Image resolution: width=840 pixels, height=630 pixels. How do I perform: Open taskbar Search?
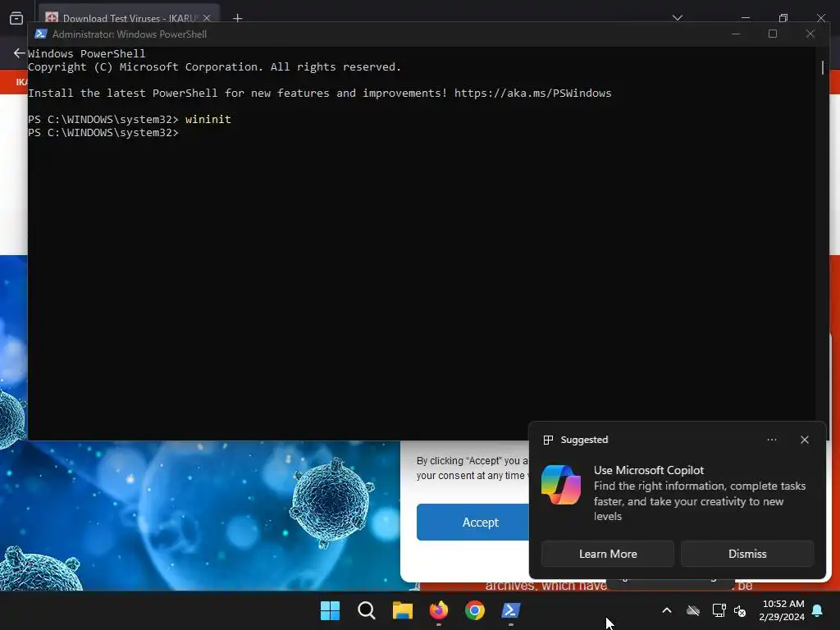click(x=367, y=610)
